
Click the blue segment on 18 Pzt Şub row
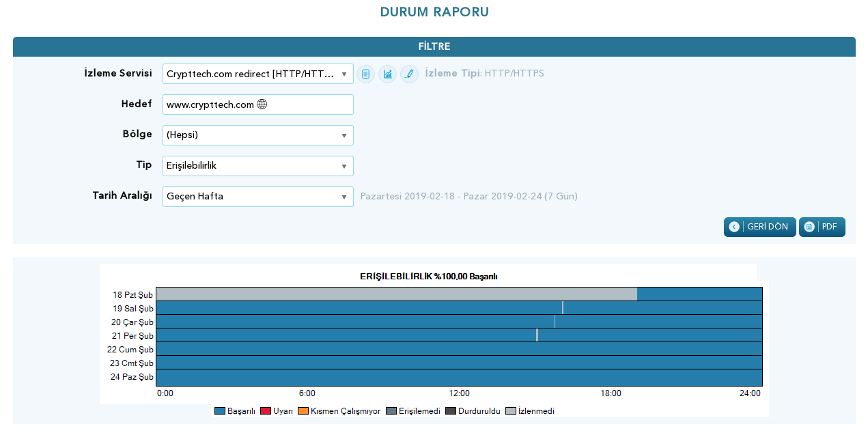699,294
